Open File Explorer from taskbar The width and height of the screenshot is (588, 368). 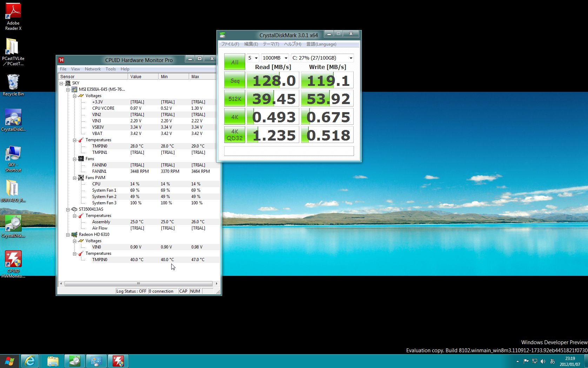point(53,361)
